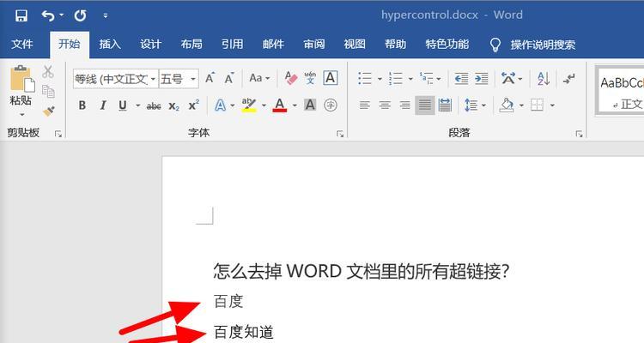Click the Format Painter brush icon
Screen dimensions: 644x343
coord(48,110)
